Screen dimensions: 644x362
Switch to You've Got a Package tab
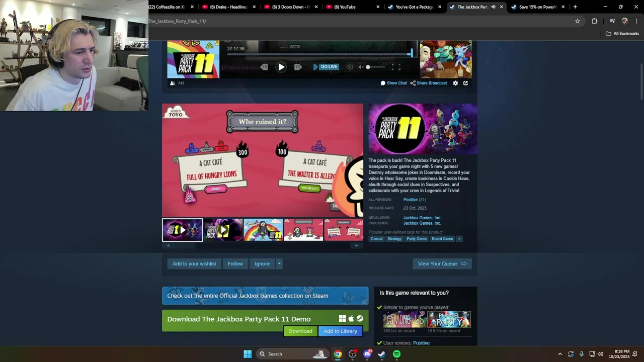coord(415,7)
